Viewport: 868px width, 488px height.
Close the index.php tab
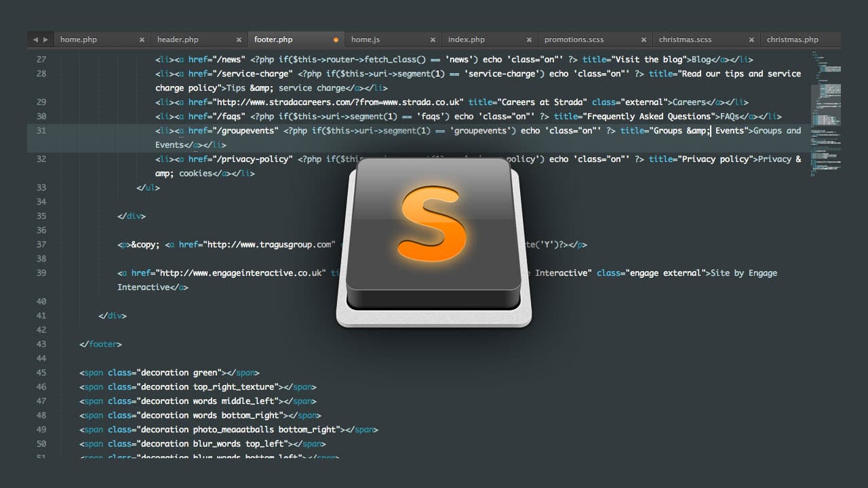(529, 39)
